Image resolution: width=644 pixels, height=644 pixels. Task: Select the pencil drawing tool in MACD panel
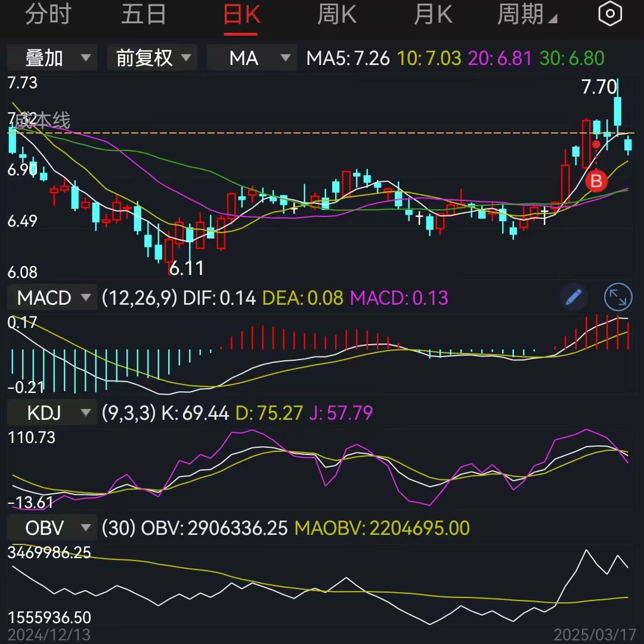[573, 298]
